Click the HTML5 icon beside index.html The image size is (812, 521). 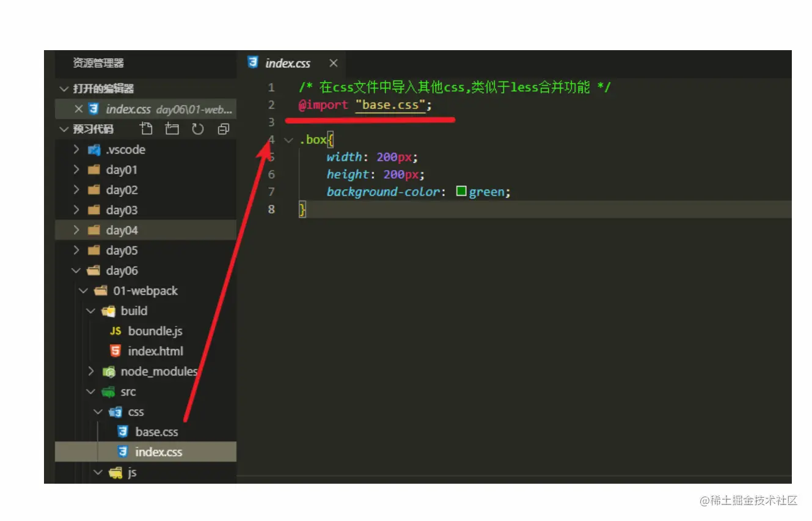click(115, 351)
